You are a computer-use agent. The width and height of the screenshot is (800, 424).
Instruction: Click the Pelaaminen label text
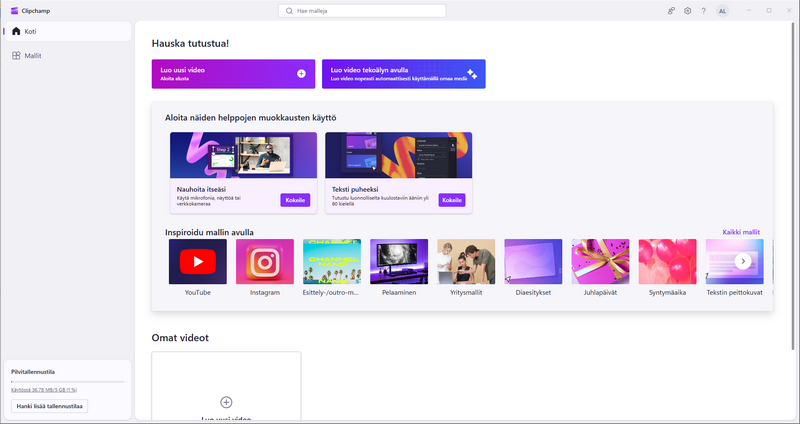tap(399, 293)
